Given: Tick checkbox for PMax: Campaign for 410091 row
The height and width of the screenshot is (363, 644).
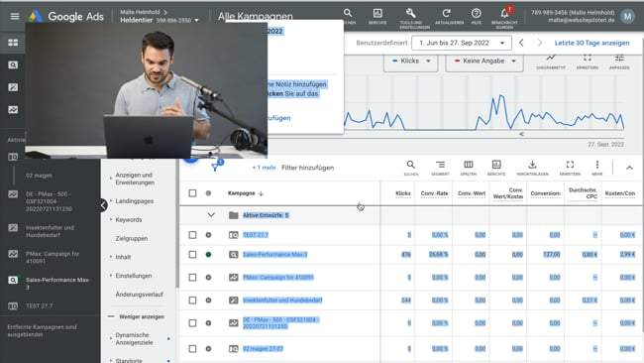Looking at the screenshot, I should click(192, 278).
